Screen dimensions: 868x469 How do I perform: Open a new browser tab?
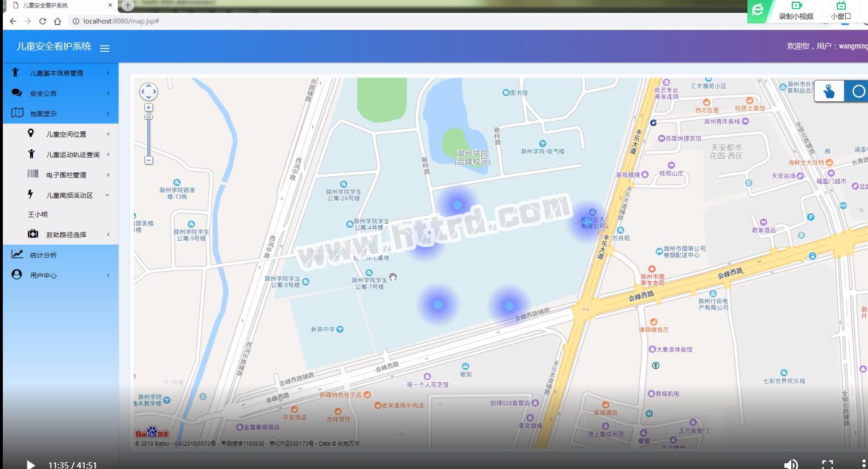click(128, 5)
